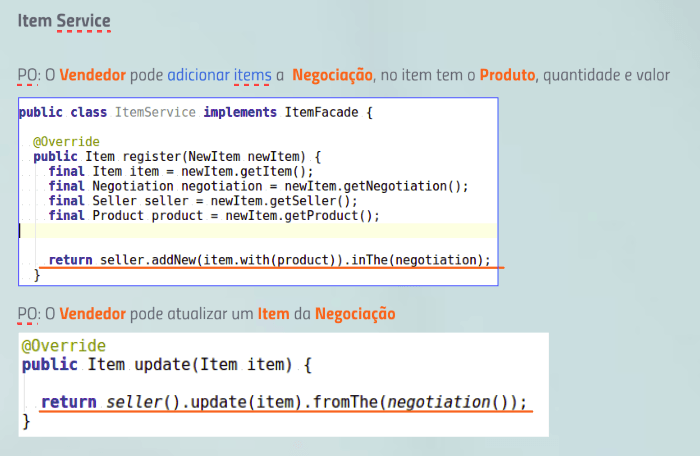
Task: Click the 'ItemFacade' interface name
Action: [x=321, y=112]
